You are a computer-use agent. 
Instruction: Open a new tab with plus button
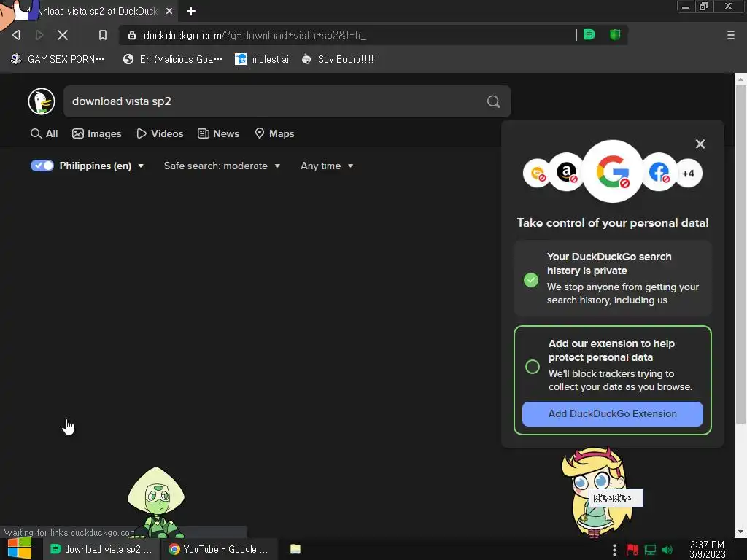click(x=191, y=11)
